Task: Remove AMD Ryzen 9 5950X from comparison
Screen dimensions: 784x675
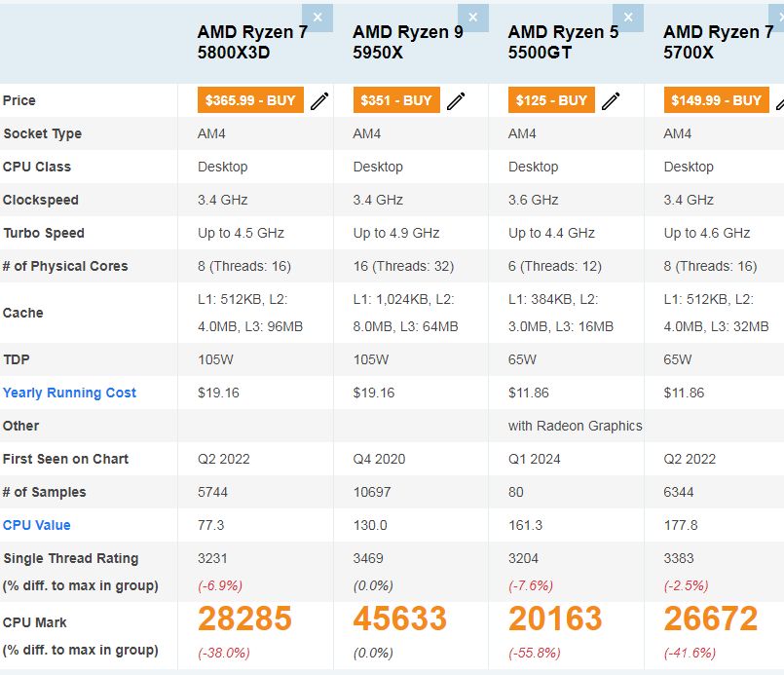Action: [x=473, y=18]
